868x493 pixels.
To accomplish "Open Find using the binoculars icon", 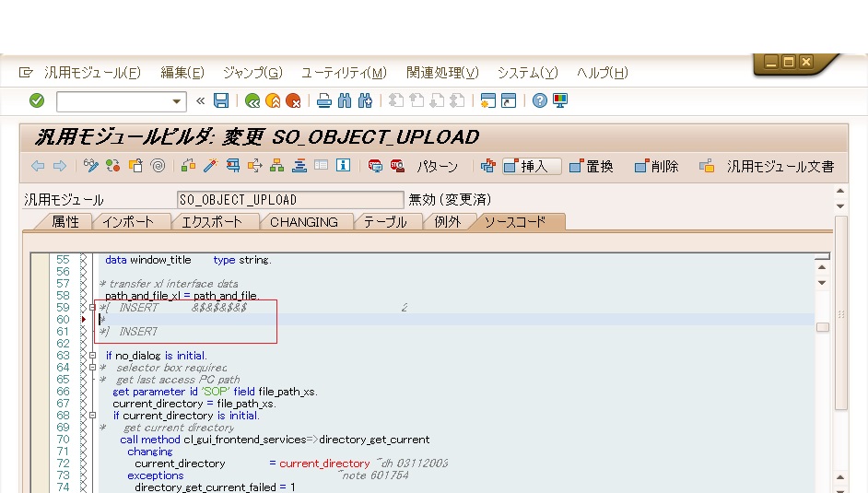I will (x=345, y=100).
